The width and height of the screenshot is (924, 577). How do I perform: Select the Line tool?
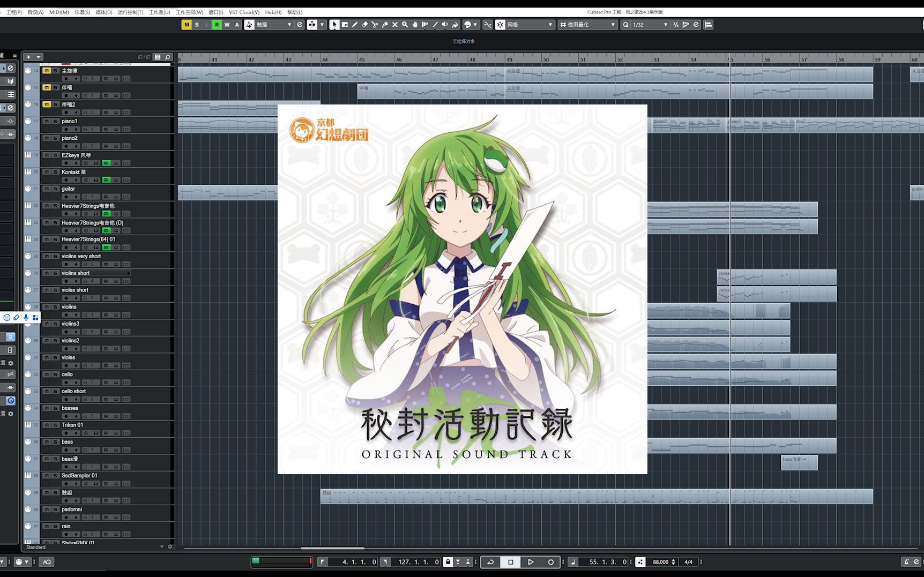[x=435, y=25]
